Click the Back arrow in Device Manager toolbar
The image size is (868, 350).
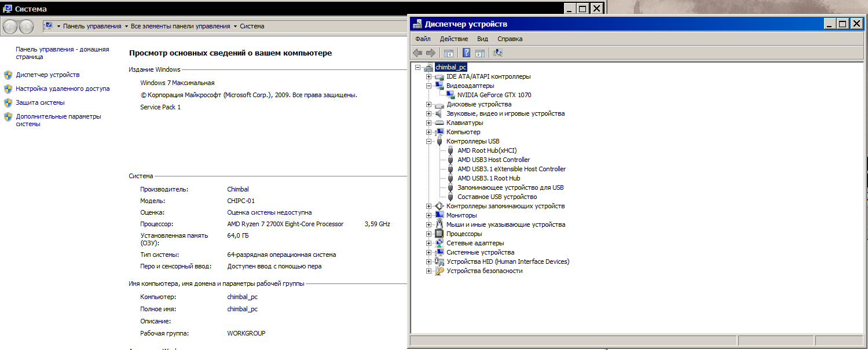click(x=417, y=53)
